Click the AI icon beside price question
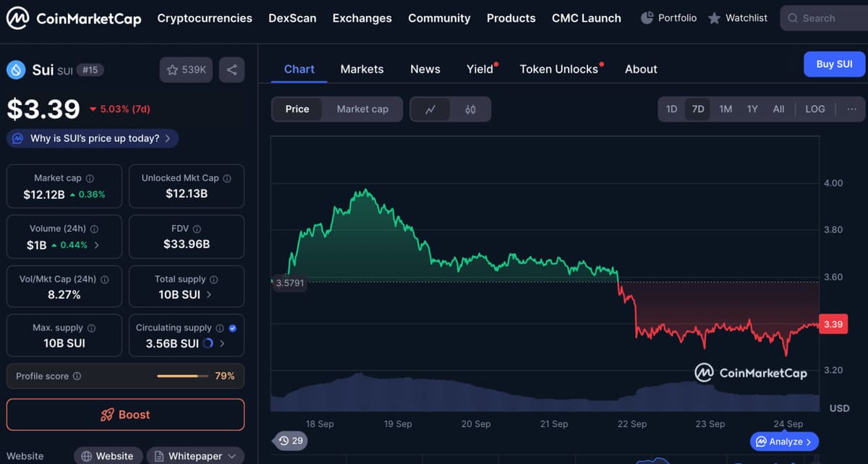Image resolution: width=868 pixels, height=464 pixels. pyautogui.click(x=17, y=138)
